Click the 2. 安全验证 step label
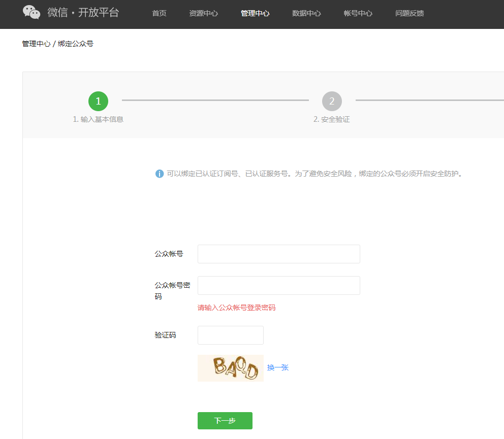504x439 pixels. tap(332, 119)
